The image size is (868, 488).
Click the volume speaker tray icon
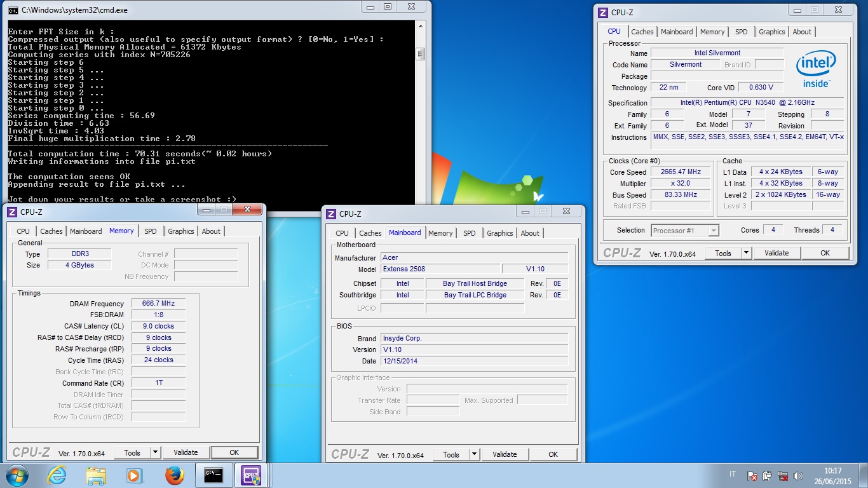(799, 475)
